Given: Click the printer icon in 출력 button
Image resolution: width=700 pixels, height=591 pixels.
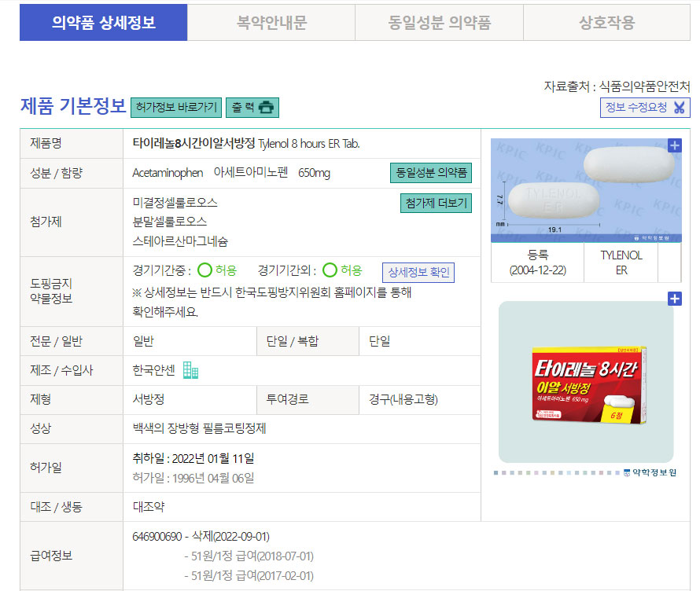Looking at the screenshot, I should tap(266, 108).
